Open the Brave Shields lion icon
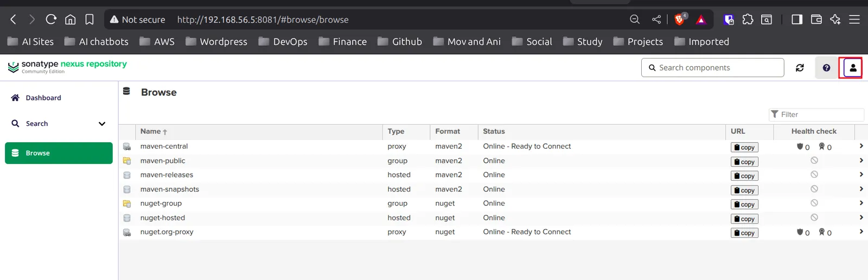The width and height of the screenshot is (868, 280). click(x=680, y=20)
